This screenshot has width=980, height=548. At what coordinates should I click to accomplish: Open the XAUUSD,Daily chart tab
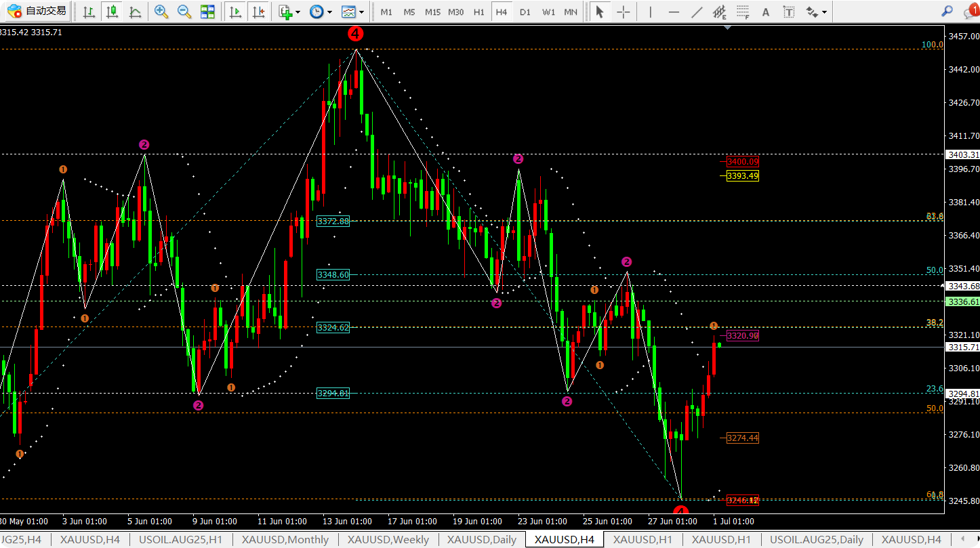coord(482,540)
